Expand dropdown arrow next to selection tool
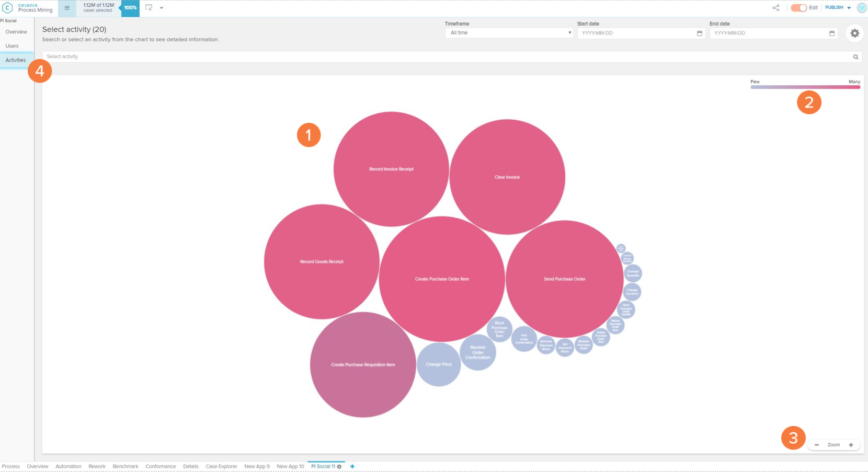 pos(162,8)
